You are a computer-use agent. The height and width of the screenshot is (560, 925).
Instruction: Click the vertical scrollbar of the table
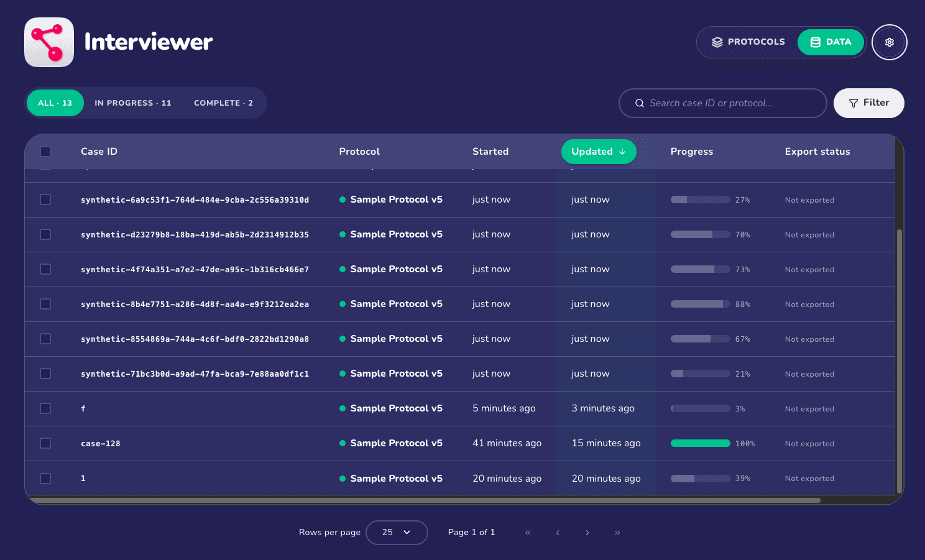pyautogui.click(x=899, y=360)
